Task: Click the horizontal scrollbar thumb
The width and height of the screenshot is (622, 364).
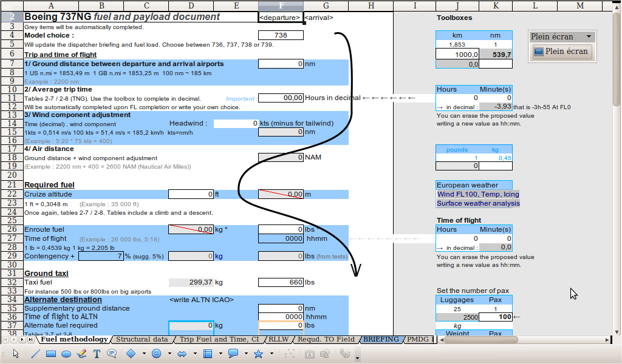Action: point(481,340)
